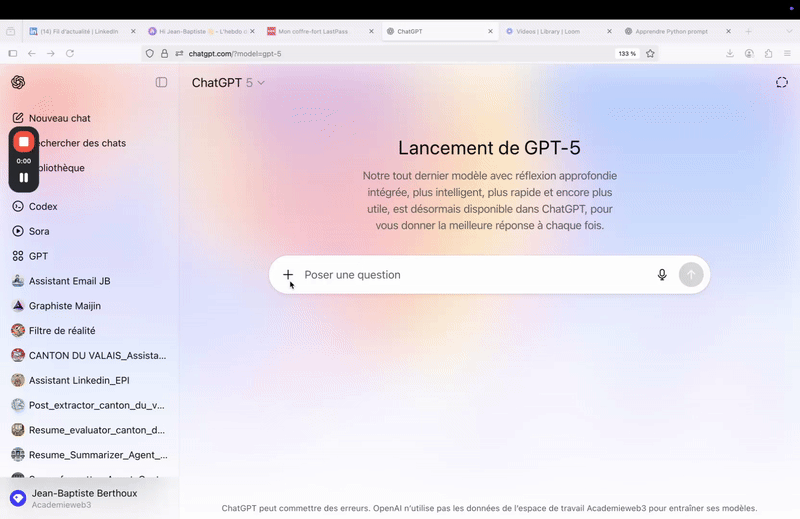This screenshot has width=800, height=519.
Task: Open Assistant Linkedin_EPI GPT
Action: point(70,380)
